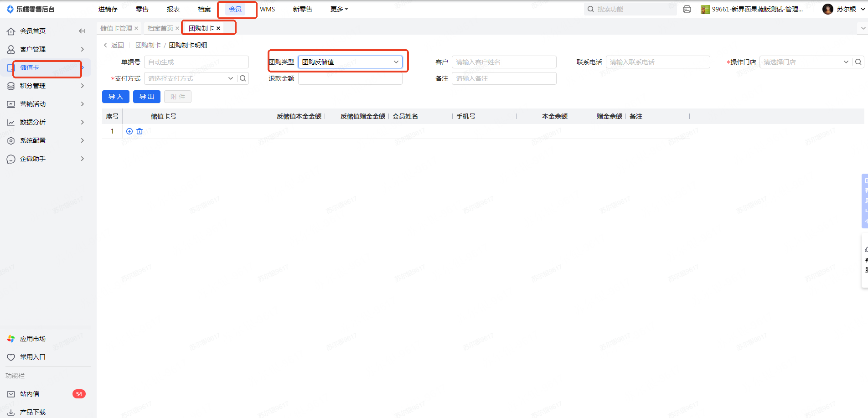Image resolution: width=868 pixels, height=418 pixels.
Task: Click the 反储值赠金金额 column header
Action: pos(363,116)
